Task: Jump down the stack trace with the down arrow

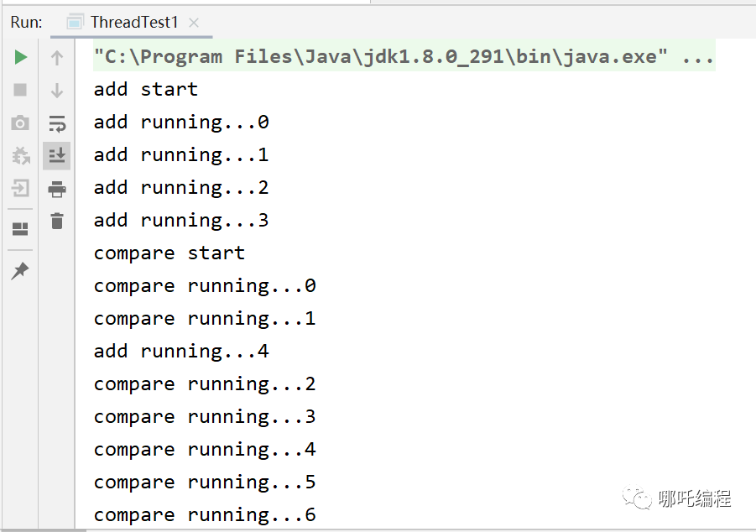Action: 57,91
